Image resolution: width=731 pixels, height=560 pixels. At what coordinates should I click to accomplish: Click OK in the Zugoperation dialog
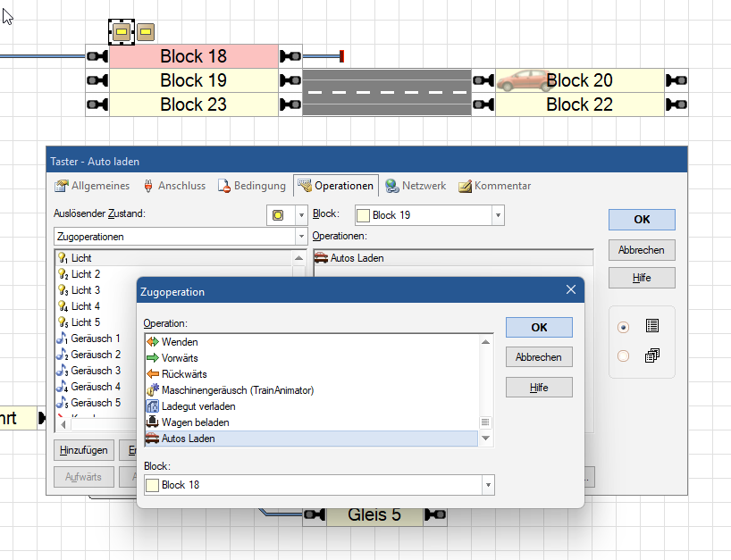pos(538,327)
